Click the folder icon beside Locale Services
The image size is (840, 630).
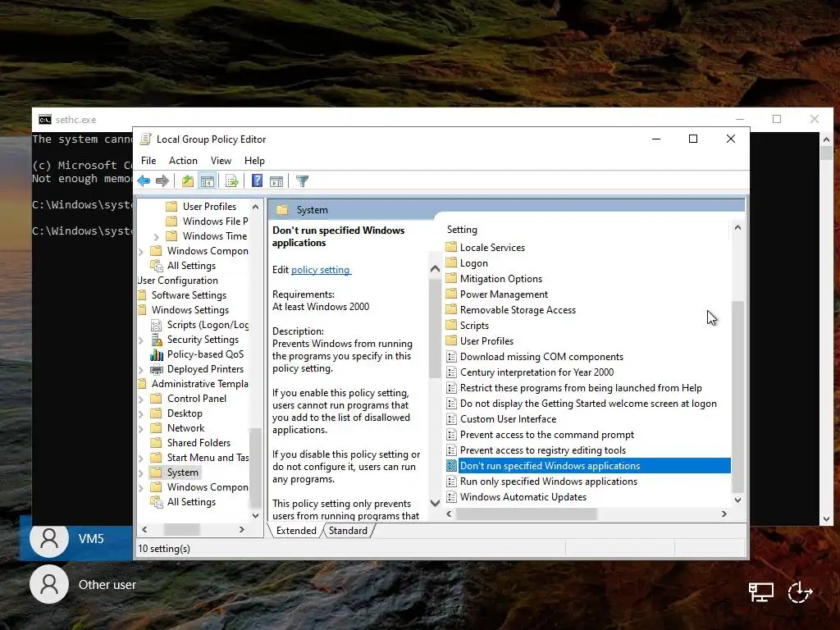tap(452, 247)
